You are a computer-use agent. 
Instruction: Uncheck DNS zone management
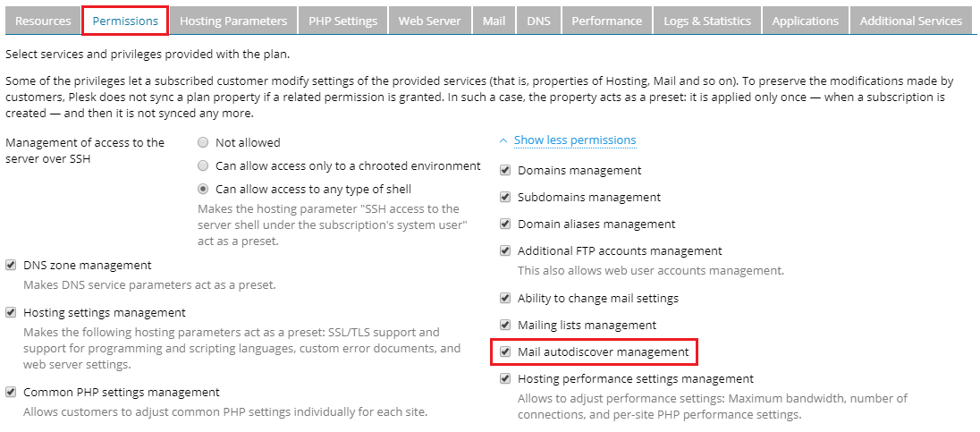click(11, 266)
